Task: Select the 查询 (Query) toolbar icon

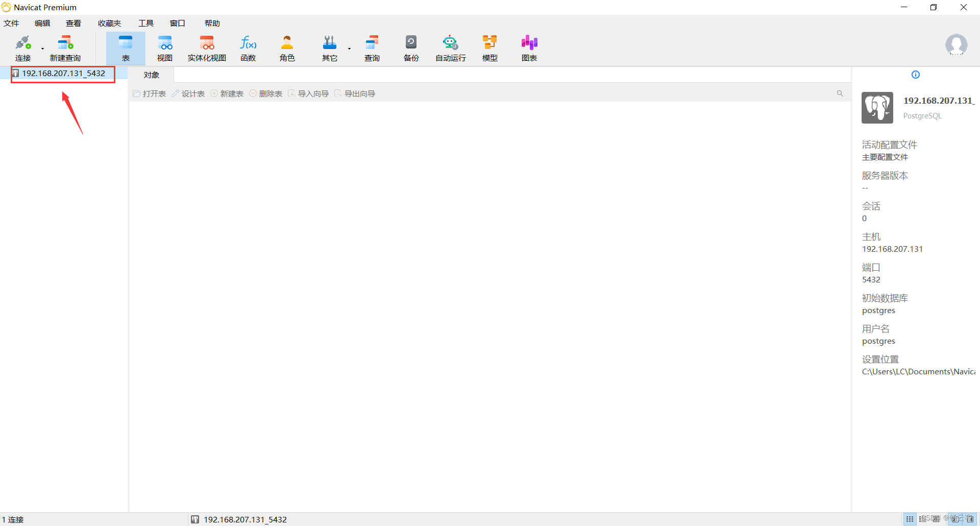Action: click(372, 49)
